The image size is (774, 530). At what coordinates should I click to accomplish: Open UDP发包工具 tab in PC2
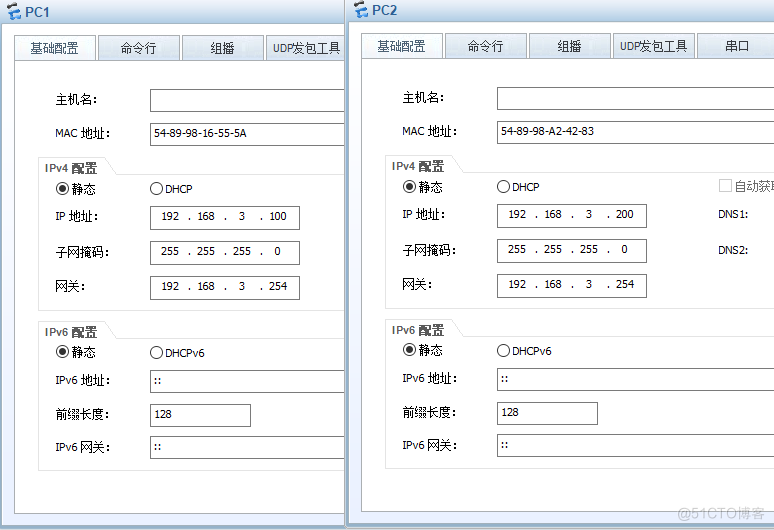(x=653, y=46)
